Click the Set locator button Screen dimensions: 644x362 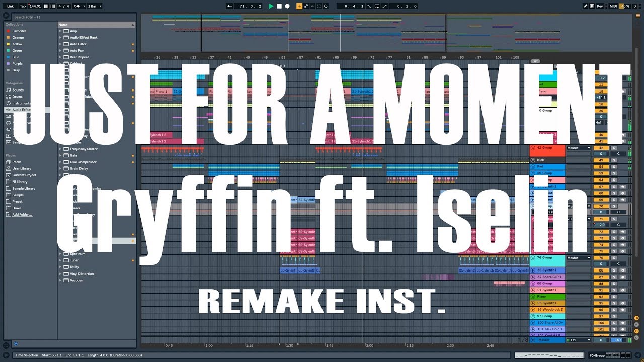[x=535, y=61]
